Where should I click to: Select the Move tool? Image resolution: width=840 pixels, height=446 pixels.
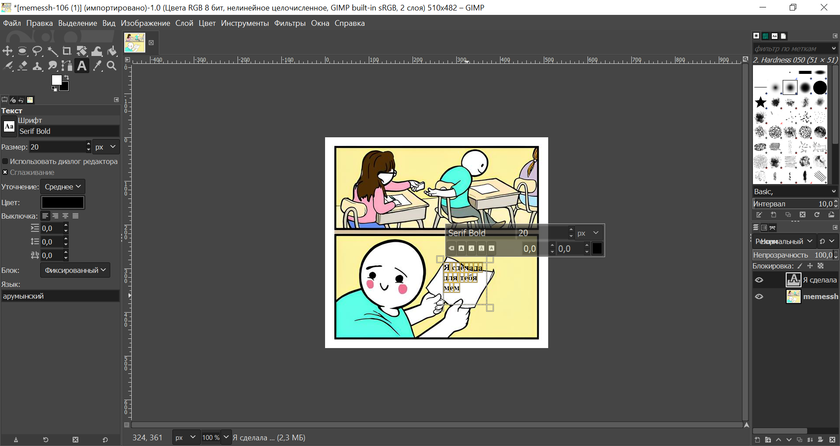[x=8, y=51]
